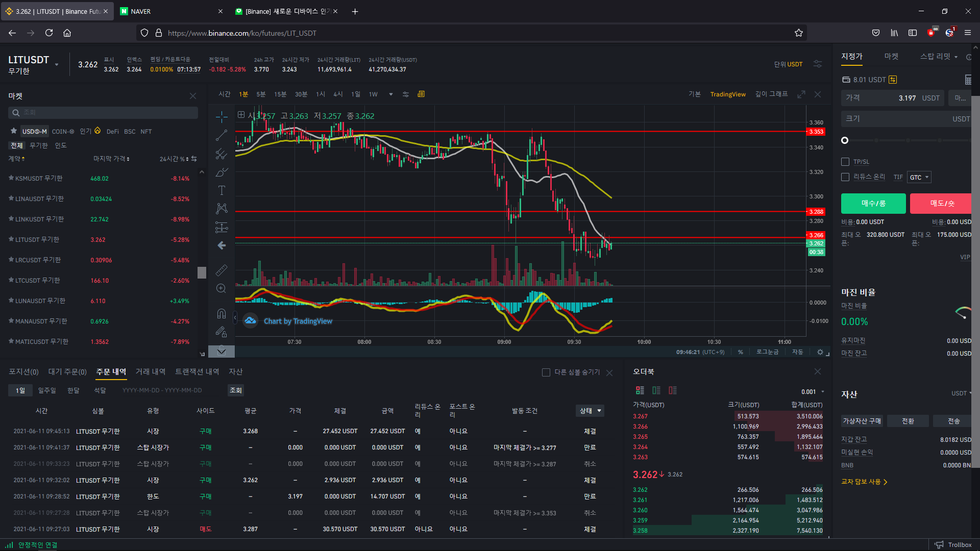This screenshot has height=551, width=980.
Task: Select the crosshair cursor chart tool
Action: 222,117
